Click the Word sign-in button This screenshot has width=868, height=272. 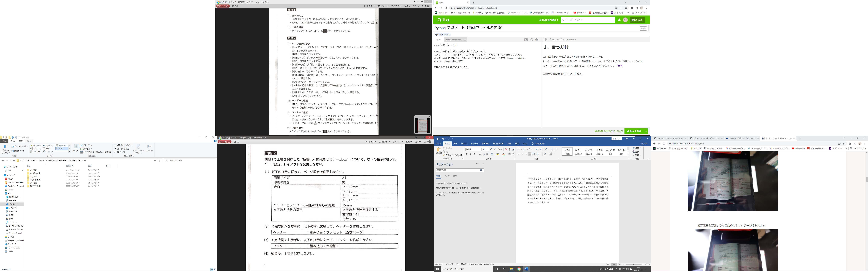617,139
